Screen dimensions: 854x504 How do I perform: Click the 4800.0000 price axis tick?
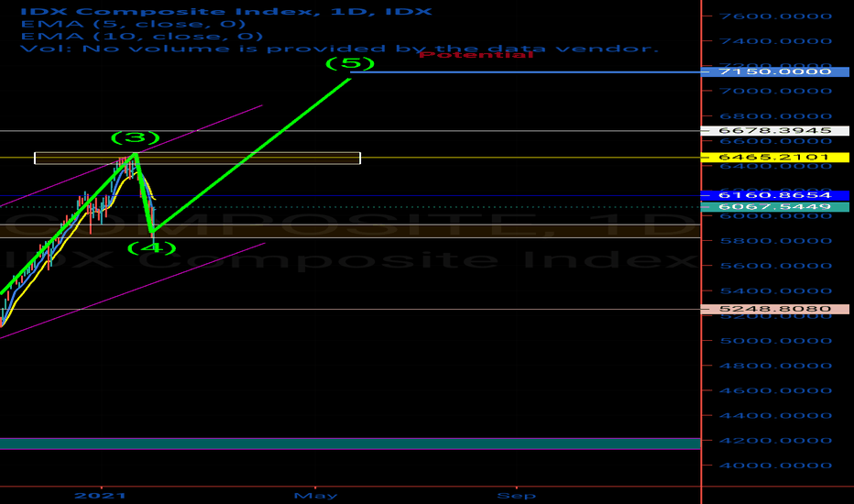(775, 366)
